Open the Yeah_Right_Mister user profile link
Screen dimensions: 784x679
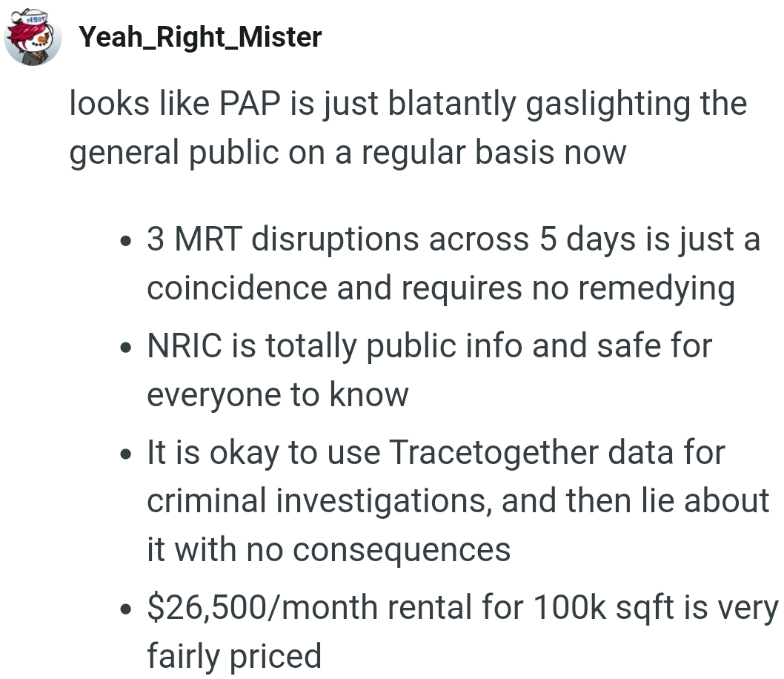pyautogui.click(x=200, y=37)
